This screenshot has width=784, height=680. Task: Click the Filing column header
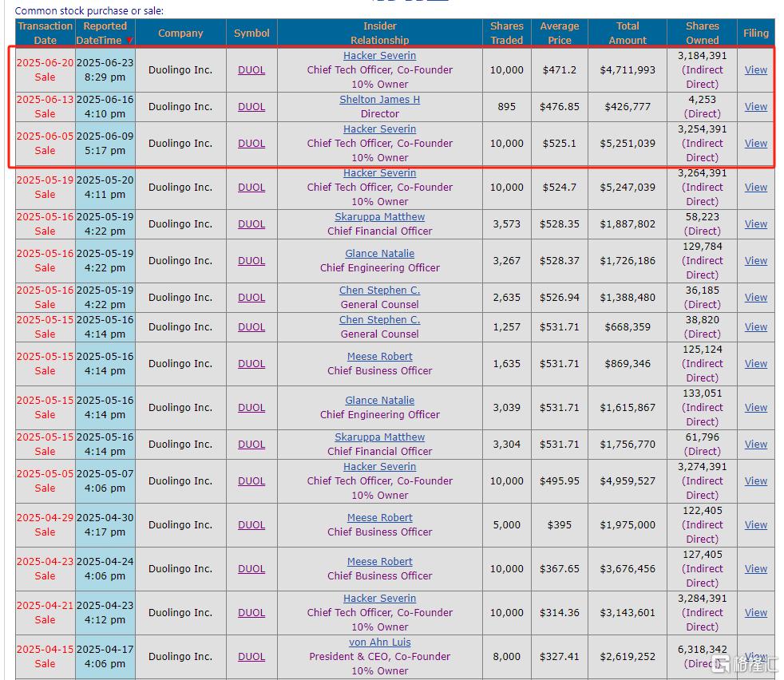[755, 34]
